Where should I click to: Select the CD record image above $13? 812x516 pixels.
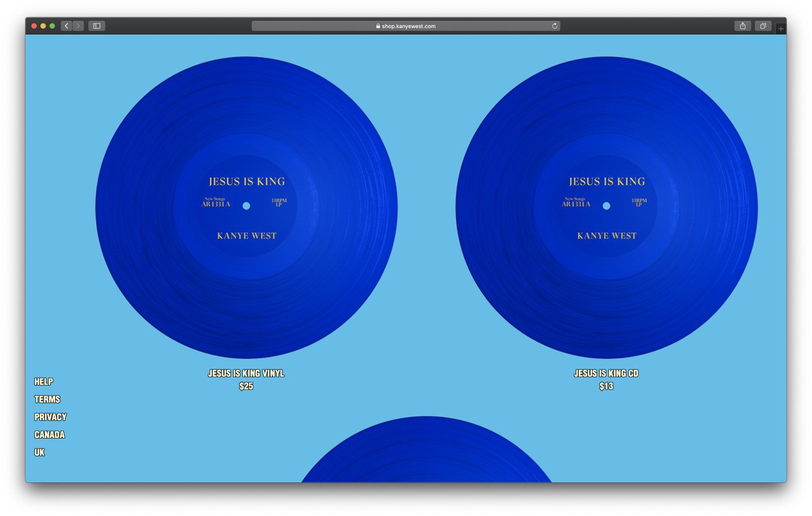[606, 207]
